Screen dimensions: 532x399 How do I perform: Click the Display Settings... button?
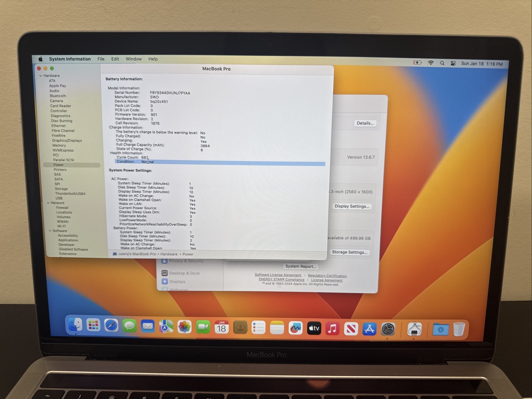[x=352, y=206]
